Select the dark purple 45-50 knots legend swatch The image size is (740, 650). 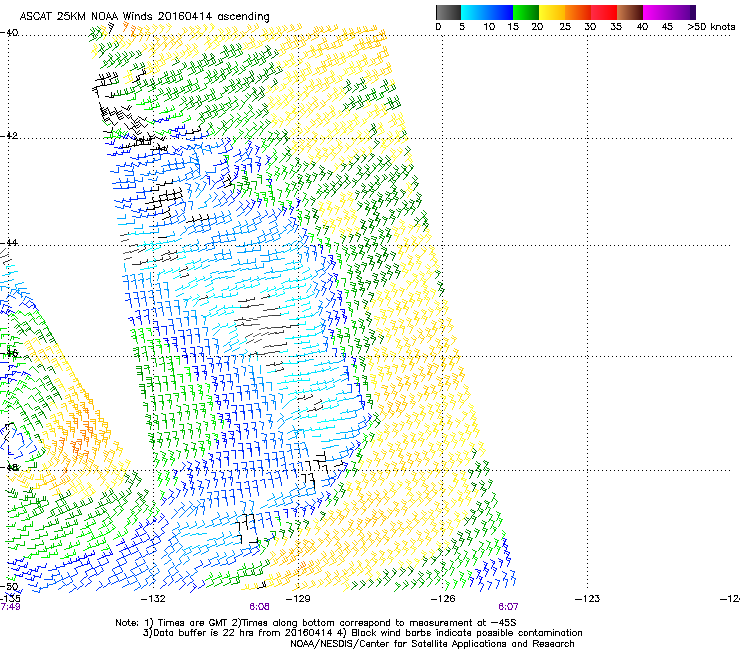tap(682, 12)
